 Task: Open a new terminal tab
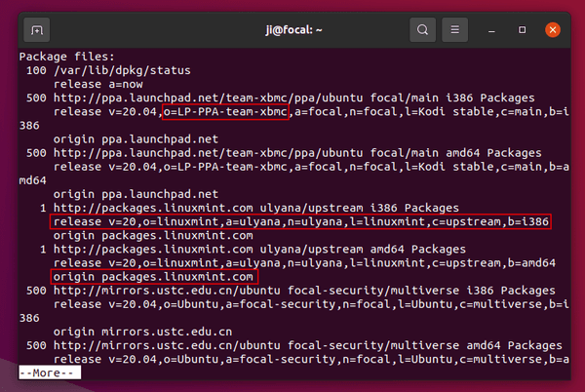pos(37,30)
